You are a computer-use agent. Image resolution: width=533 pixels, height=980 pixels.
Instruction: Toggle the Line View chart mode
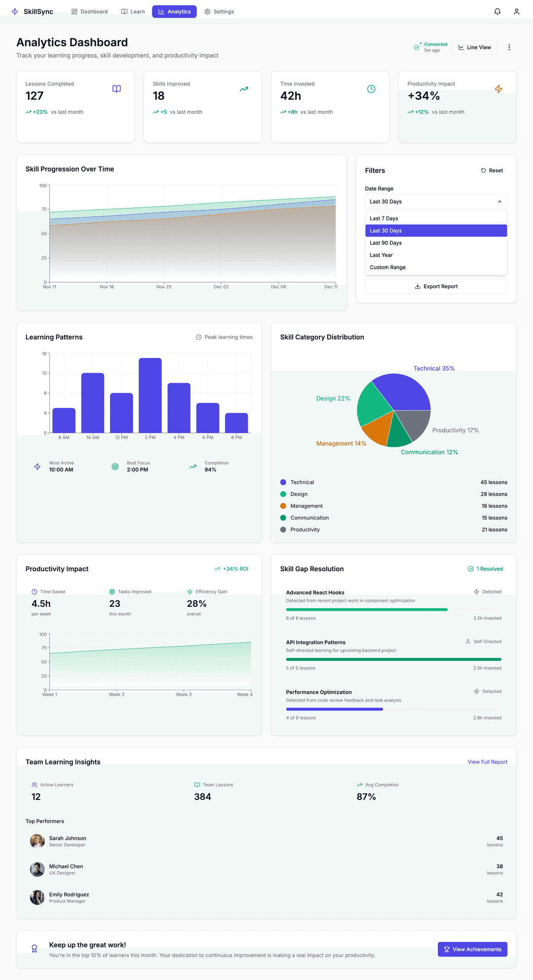474,47
